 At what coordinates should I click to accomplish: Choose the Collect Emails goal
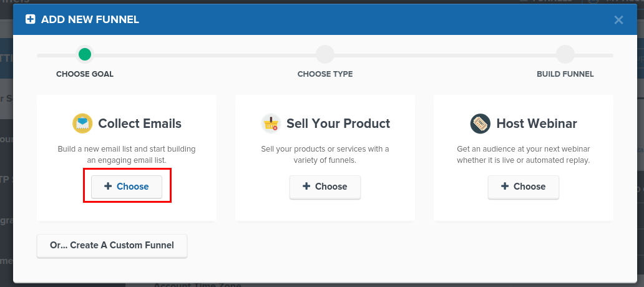(127, 187)
